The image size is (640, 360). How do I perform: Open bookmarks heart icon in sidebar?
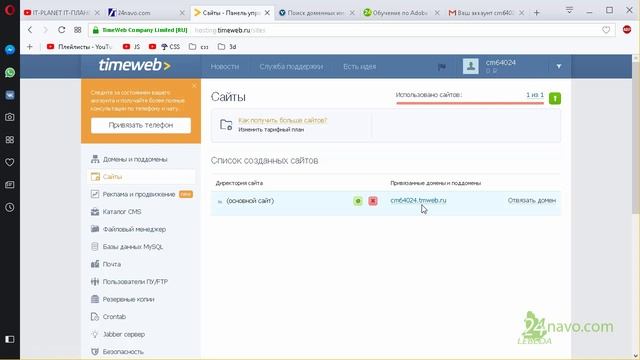10,162
